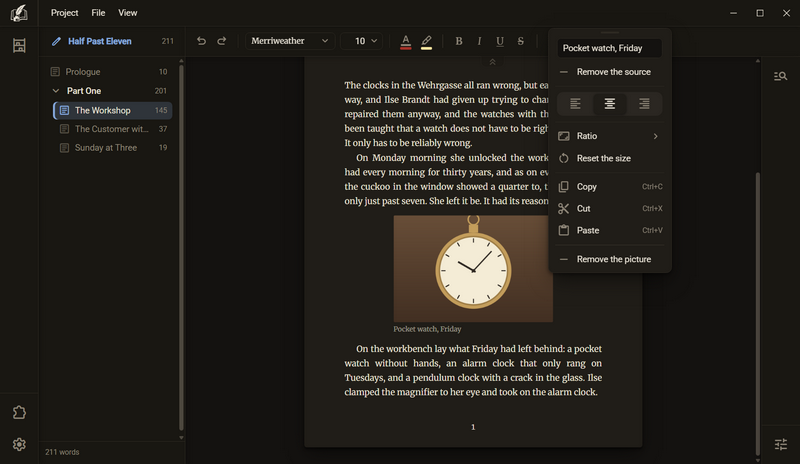This screenshot has width=800, height=464.
Task: Click the 145 word count on The Workshop row
Action: [x=161, y=110]
